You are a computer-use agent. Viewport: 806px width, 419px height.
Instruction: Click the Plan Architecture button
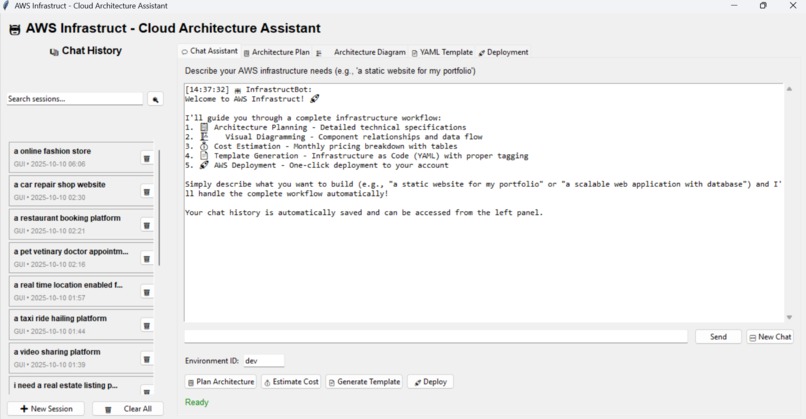tap(221, 382)
